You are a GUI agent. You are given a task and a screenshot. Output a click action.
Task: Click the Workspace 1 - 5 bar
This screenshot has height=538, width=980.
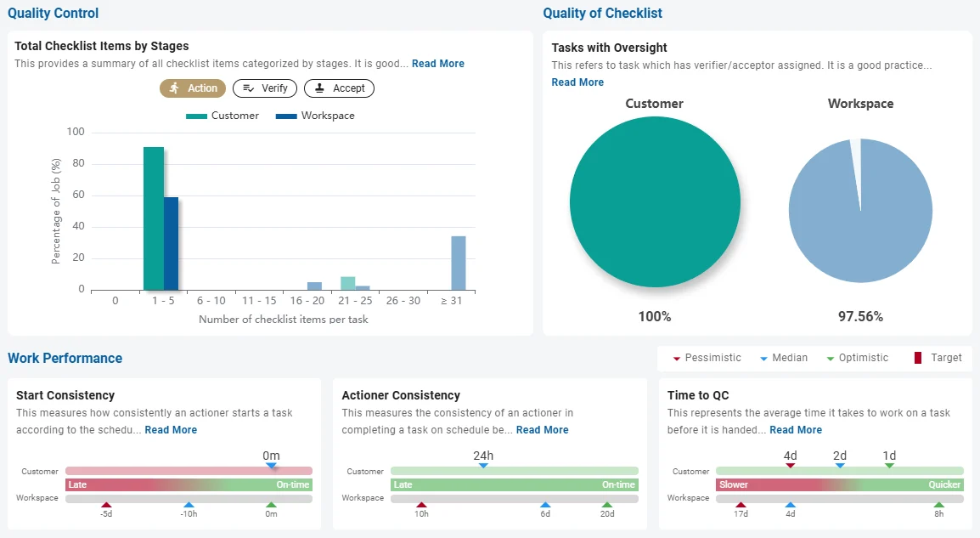tap(172, 244)
